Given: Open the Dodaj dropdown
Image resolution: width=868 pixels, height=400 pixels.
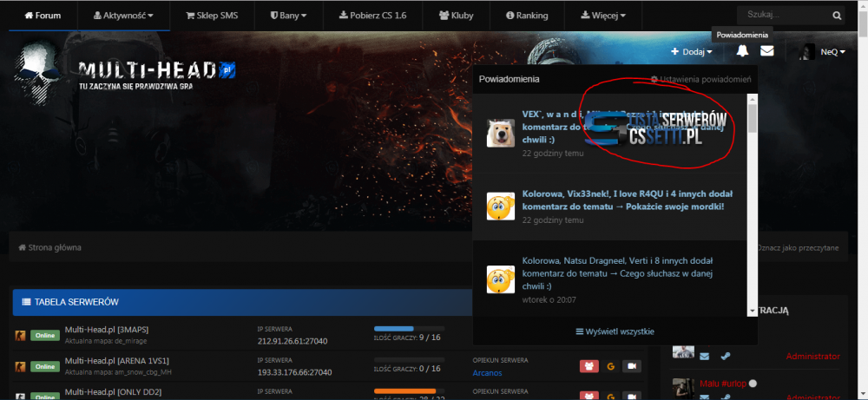Looking at the screenshot, I should click(691, 52).
